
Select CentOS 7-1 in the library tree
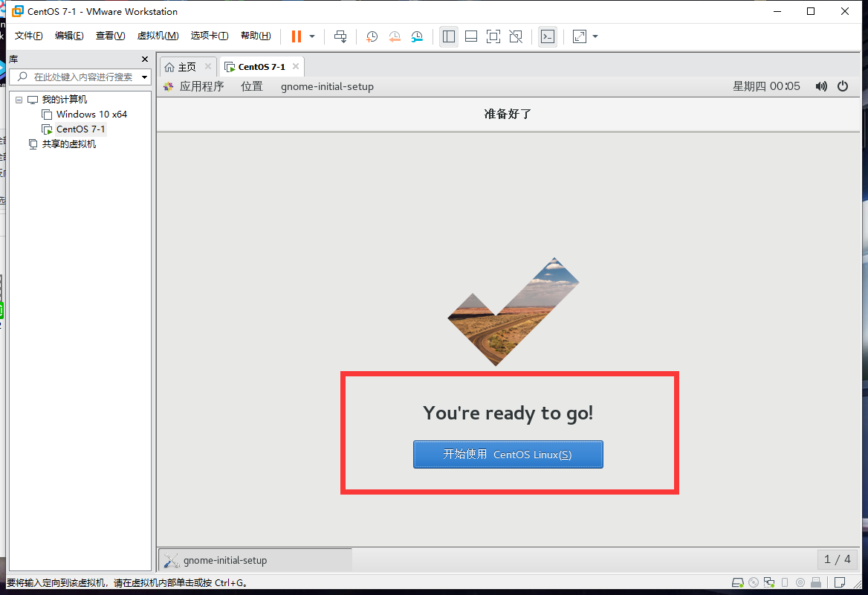click(x=80, y=129)
